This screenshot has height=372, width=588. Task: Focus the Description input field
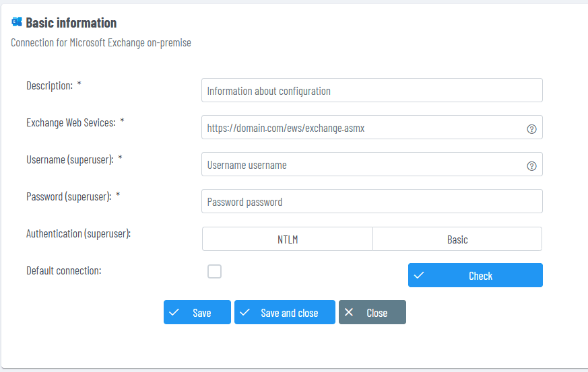(371, 91)
